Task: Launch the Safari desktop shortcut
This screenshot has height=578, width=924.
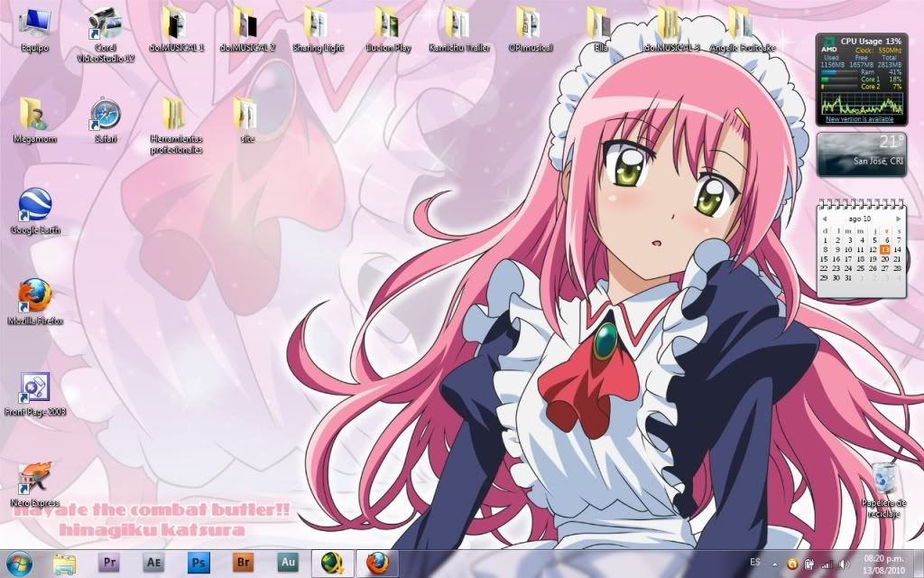Action: click(106, 120)
